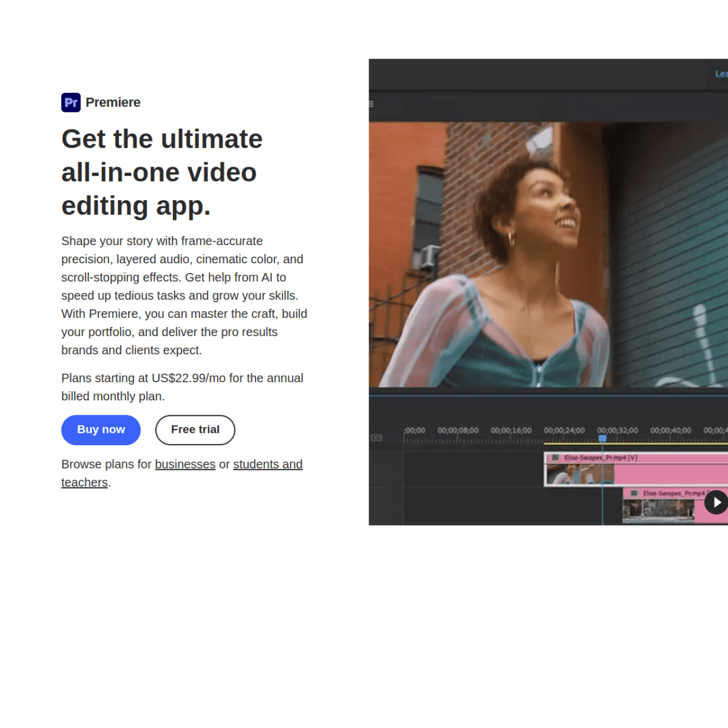Click the 00;00;24;00 timecode on ruler
The image size is (728, 728).
564,431
